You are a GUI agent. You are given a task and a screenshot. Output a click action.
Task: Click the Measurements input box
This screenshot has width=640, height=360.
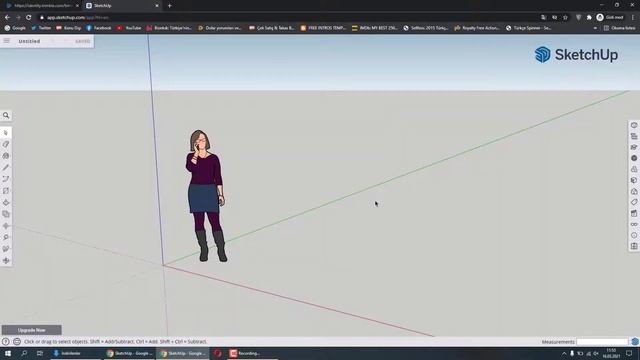[x=602, y=342]
